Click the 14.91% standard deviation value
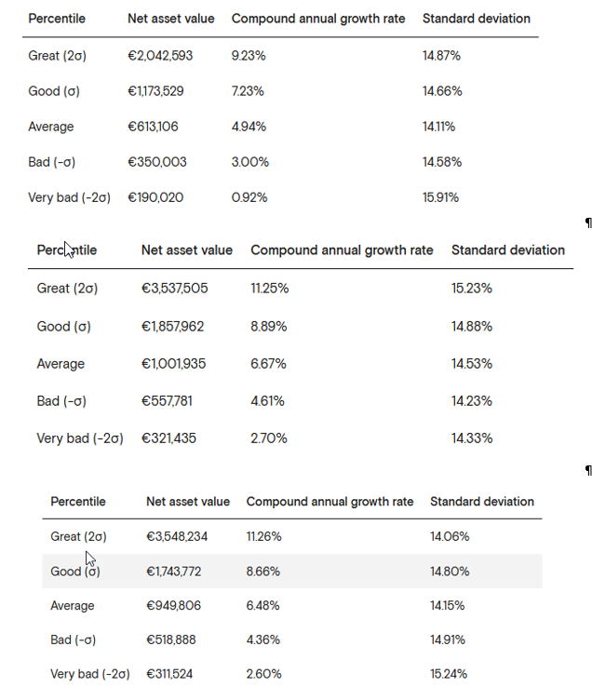The width and height of the screenshot is (592, 700). click(x=448, y=640)
